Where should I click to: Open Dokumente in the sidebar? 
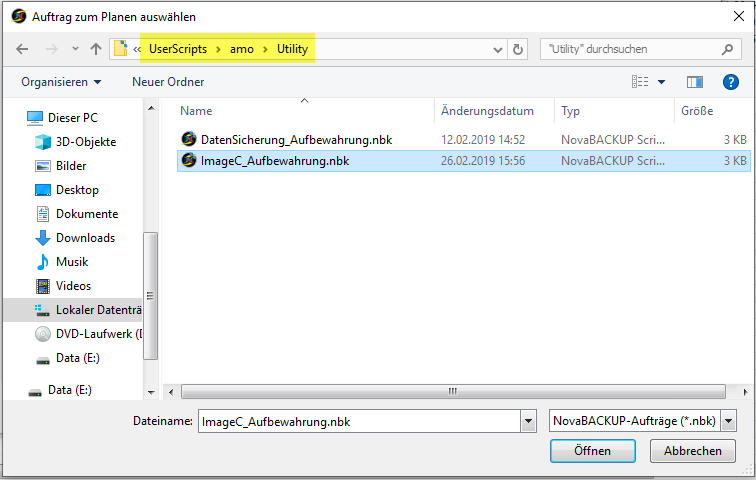(x=87, y=214)
